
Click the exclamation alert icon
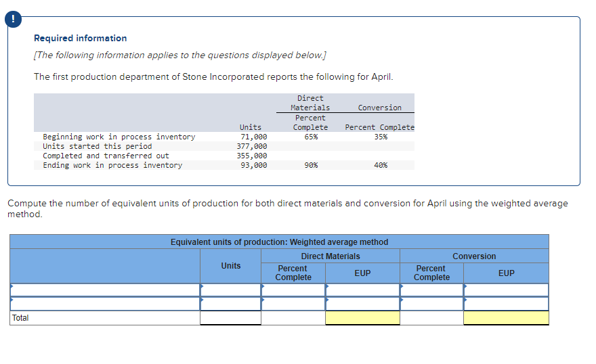tap(13, 19)
